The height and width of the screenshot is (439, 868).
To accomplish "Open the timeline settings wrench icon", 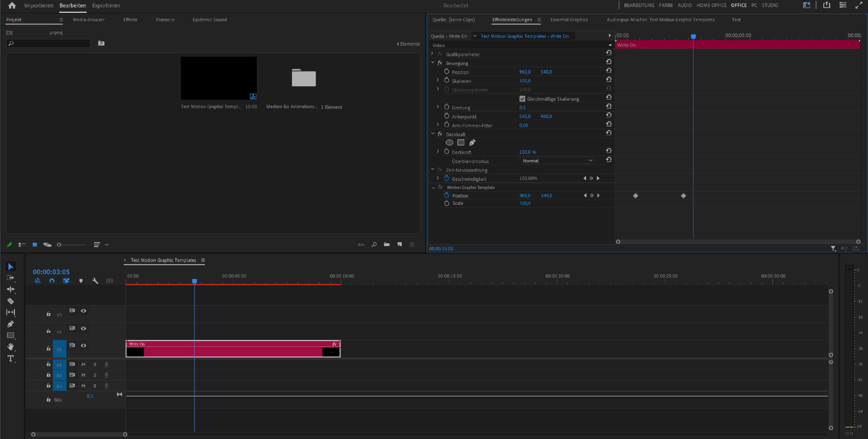I will point(95,281).
